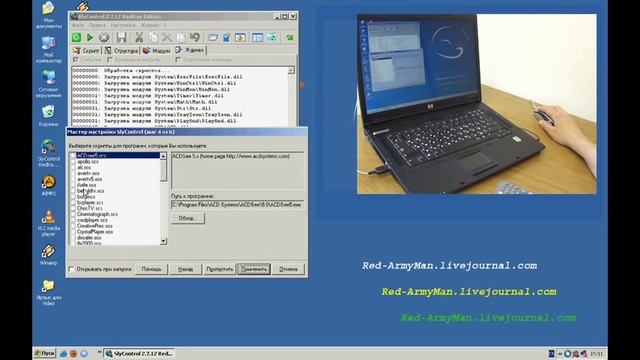
Task: Click the Помощь button in wizard
Action: pyautogui.click(x=151, y=269)
